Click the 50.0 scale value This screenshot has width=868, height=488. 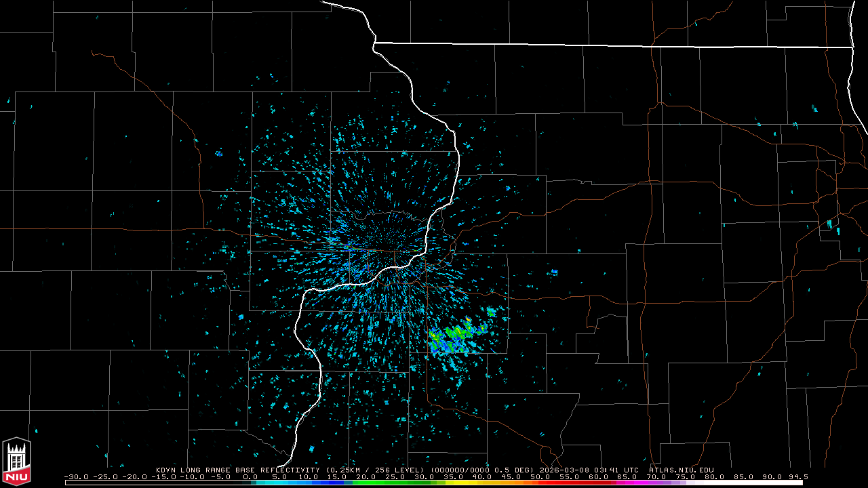coord(540,477)
